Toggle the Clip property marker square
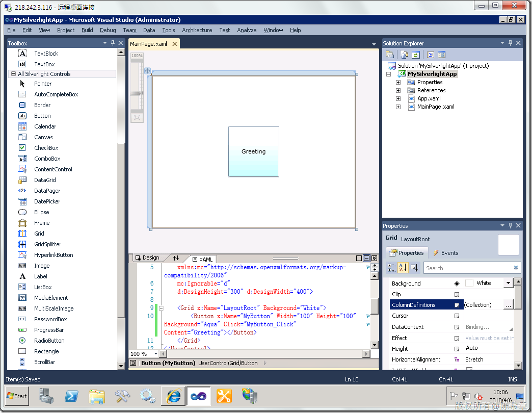This screenshot has width=532, height=413. (457, 295)
